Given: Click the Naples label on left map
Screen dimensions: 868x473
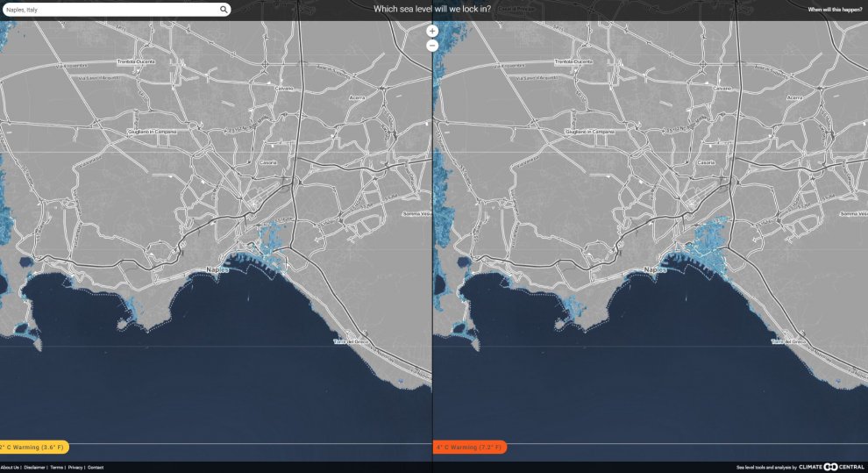Looking at the screenshot, I should [x=217, y=269].
